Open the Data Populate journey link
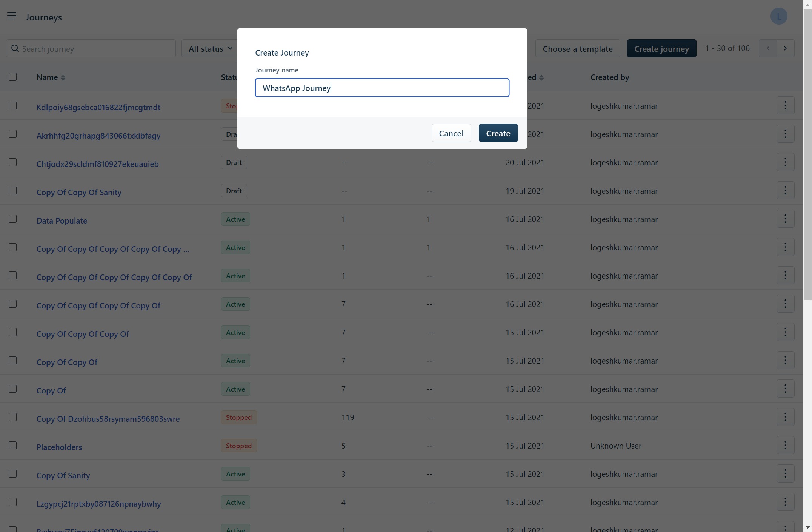 (62, 221)
